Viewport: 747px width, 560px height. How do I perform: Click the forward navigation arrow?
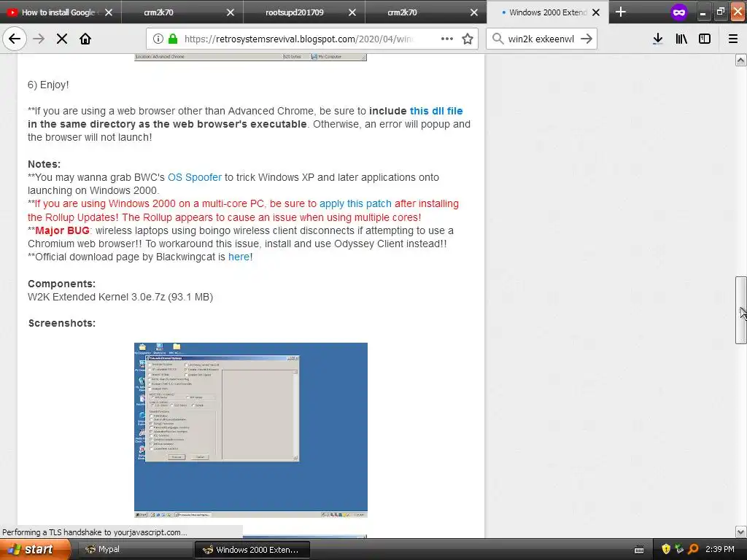tap(39, 39)
